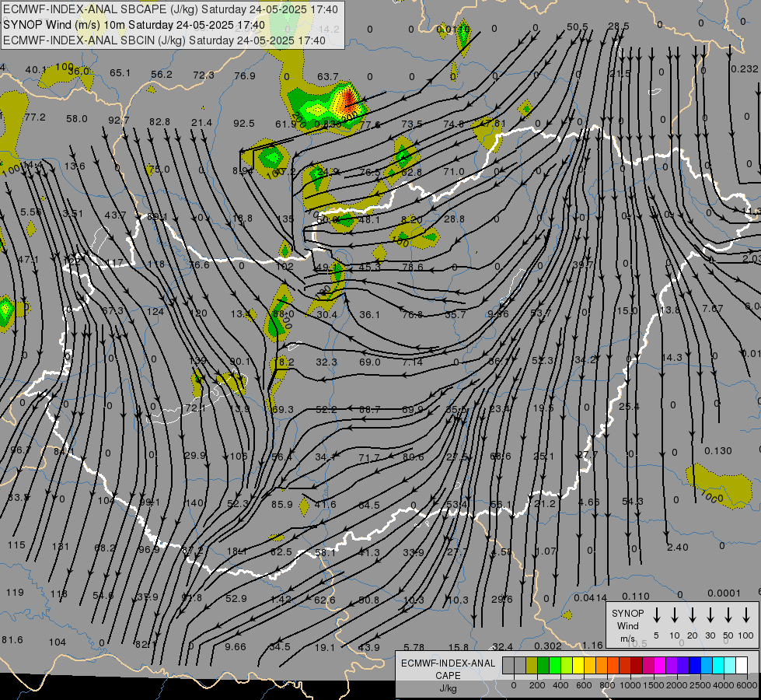This screenshot has height=700, width=761.
Task: Click the grid value 15.8
Action: coord(459,647)
